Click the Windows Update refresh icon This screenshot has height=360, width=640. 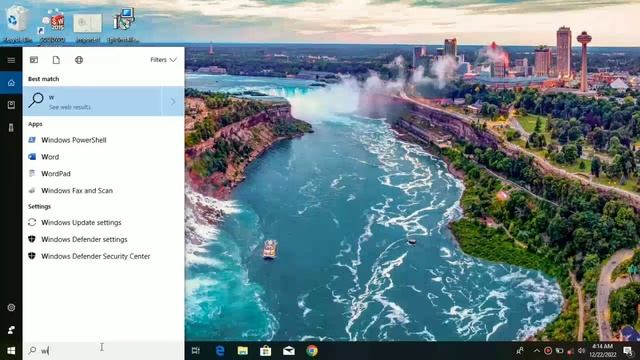[32, 222]
